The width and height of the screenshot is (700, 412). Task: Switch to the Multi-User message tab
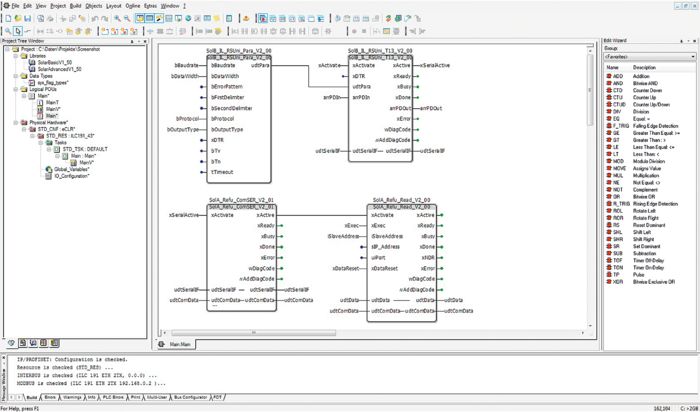coord(156,397)
